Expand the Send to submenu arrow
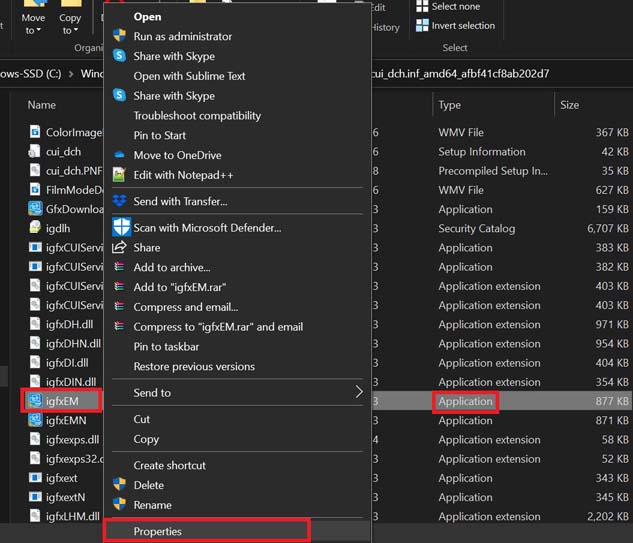 tap(358, 392)
